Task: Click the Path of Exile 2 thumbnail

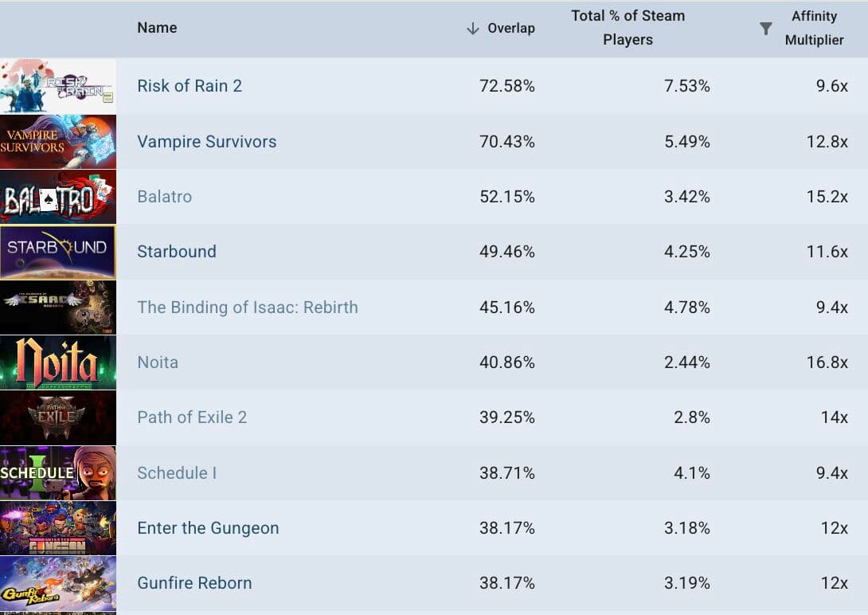Action: pos(57,417)
